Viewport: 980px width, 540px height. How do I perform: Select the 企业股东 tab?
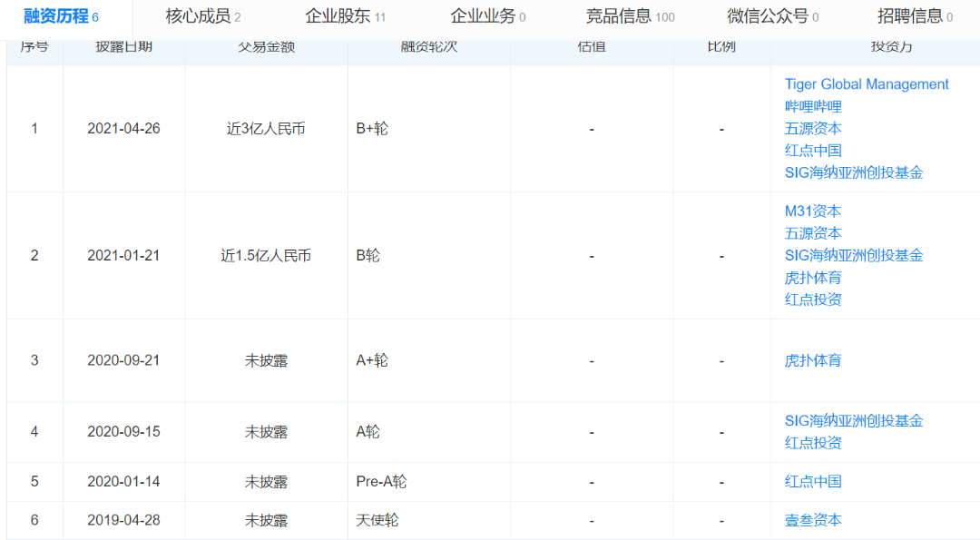(345, 16)
